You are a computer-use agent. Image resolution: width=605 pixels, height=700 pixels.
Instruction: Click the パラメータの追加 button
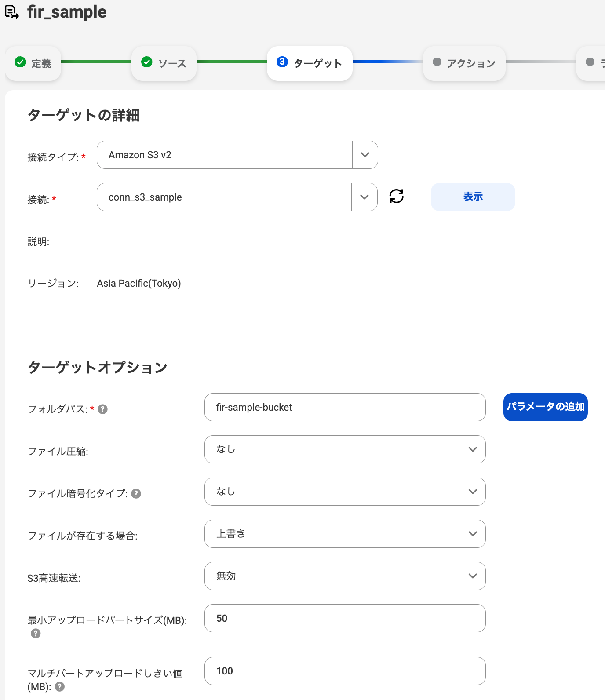545,407
